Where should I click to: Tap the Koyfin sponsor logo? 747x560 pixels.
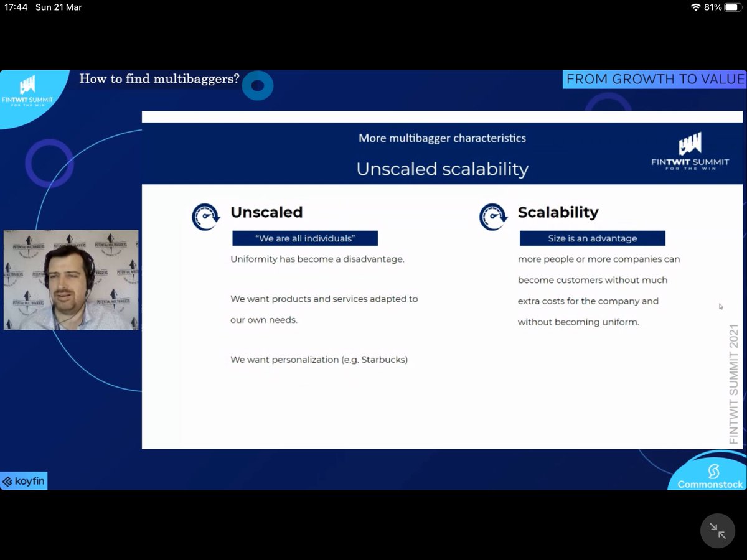pyautogui.click(x=24, y=481)
